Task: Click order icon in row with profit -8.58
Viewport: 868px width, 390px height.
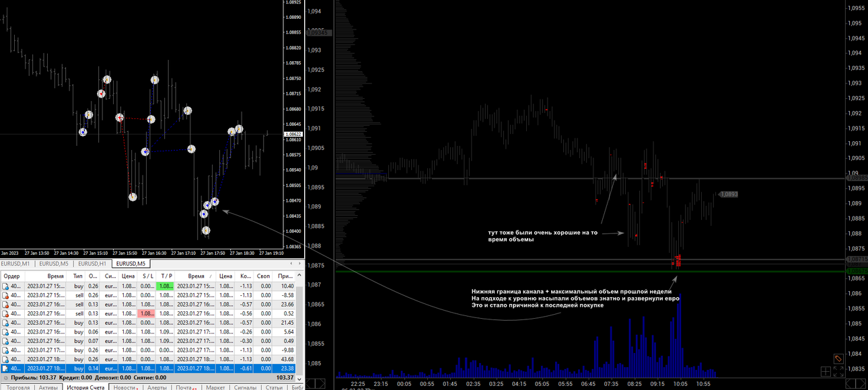Action: 5,295
